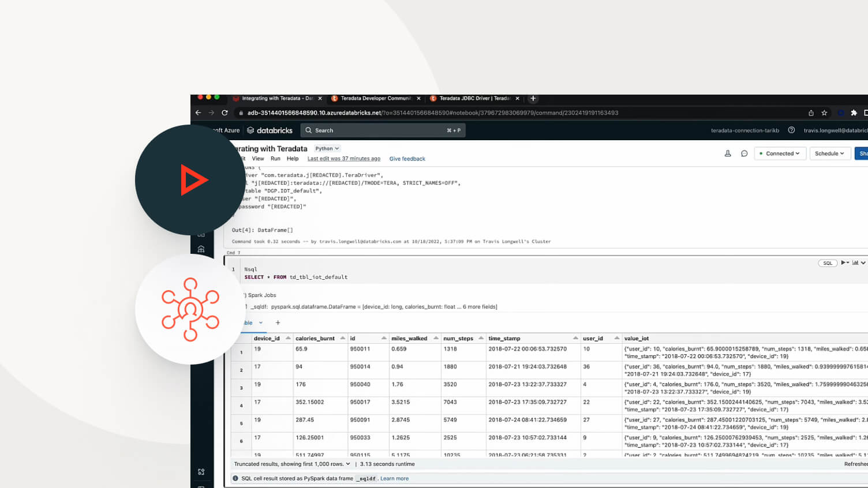
Task: Expand the Schedule dropdown
Action: coord(830,153)
